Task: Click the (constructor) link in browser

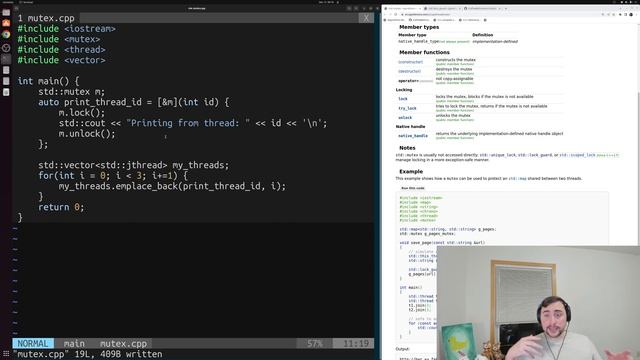Action: click(410, 62)
